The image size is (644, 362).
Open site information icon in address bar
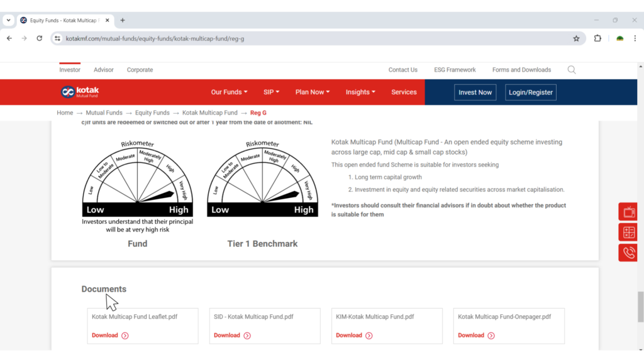coord(57,38)
